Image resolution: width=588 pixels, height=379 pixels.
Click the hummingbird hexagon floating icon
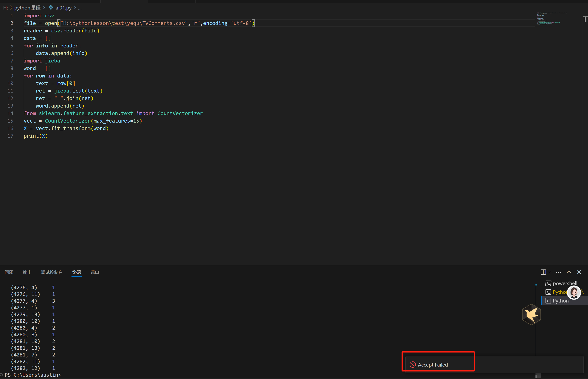(531, 314)
